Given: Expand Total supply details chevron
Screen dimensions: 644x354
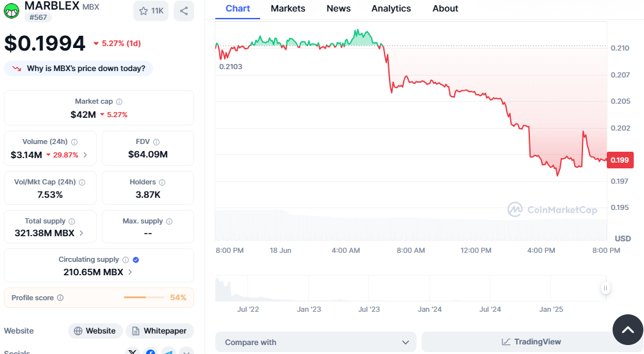Looking at the screenshot, I should (81, 233).
